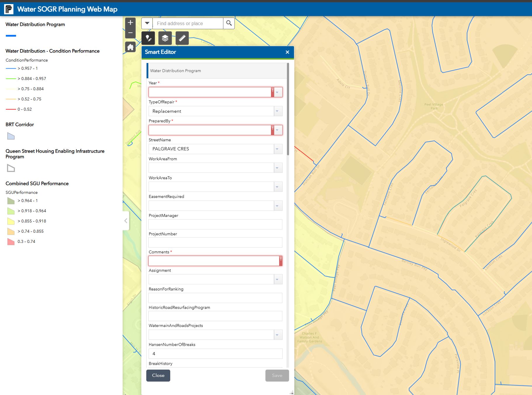Click the 'Peel Village Park' map label
The width and height of the screenshot is (532, 395).
434,106
